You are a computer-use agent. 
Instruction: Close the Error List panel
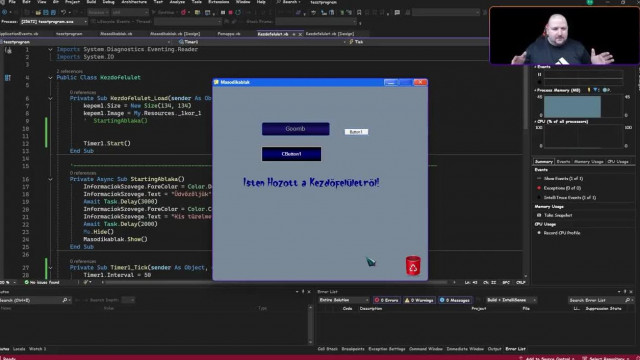(x=631, y=292)
